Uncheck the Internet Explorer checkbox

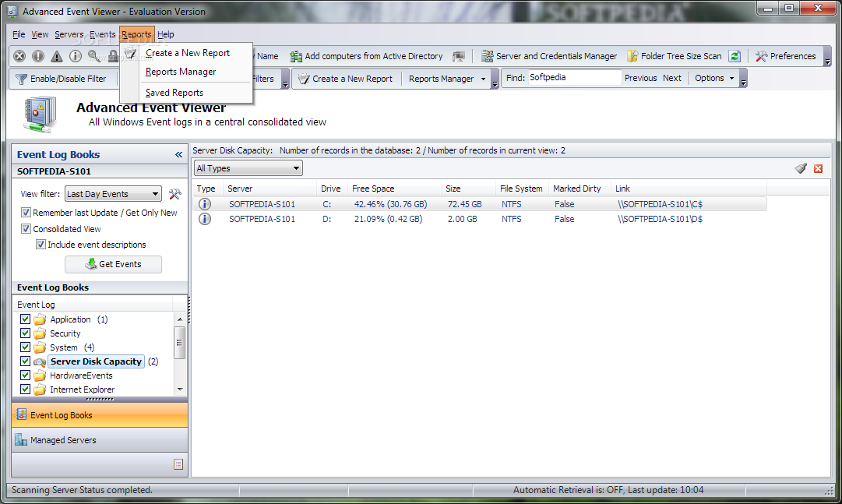tap(25, 389)
